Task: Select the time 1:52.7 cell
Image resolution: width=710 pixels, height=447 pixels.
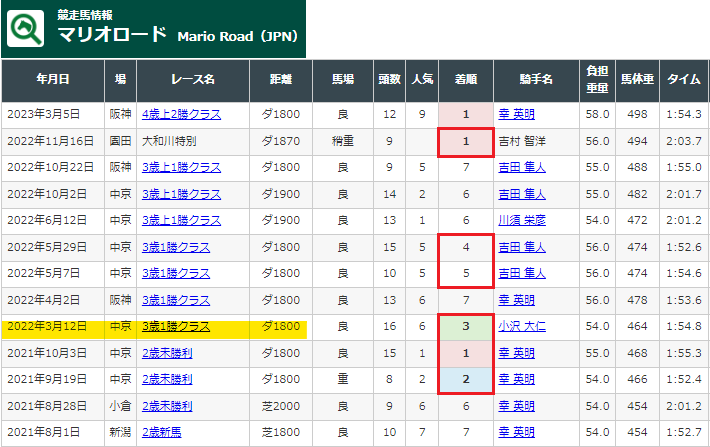Action: [x=684, y=433]
